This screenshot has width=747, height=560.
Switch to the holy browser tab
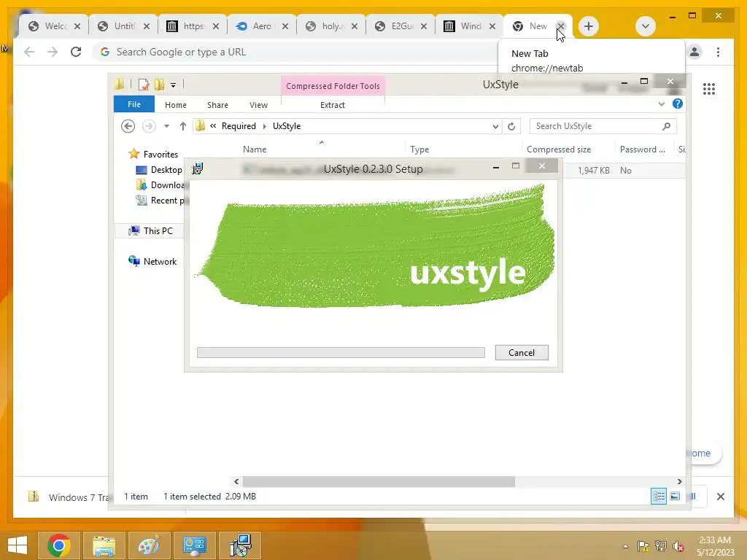coord(332,26)
